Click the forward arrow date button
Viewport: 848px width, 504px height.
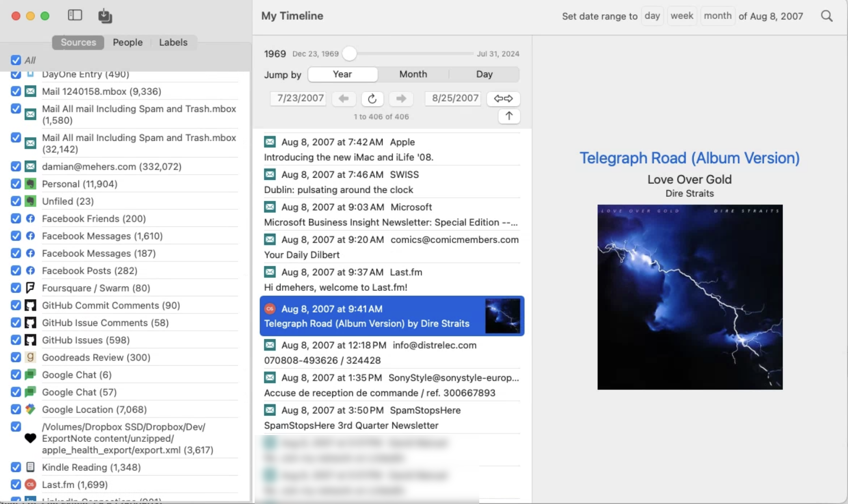(401, 99)
